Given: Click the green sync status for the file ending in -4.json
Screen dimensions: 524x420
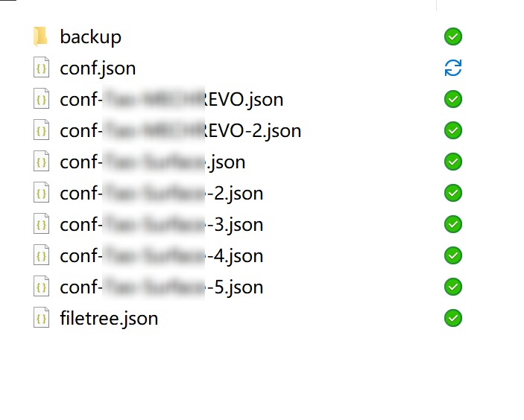Looking at the screenshot, I should (x=453, y=255).
